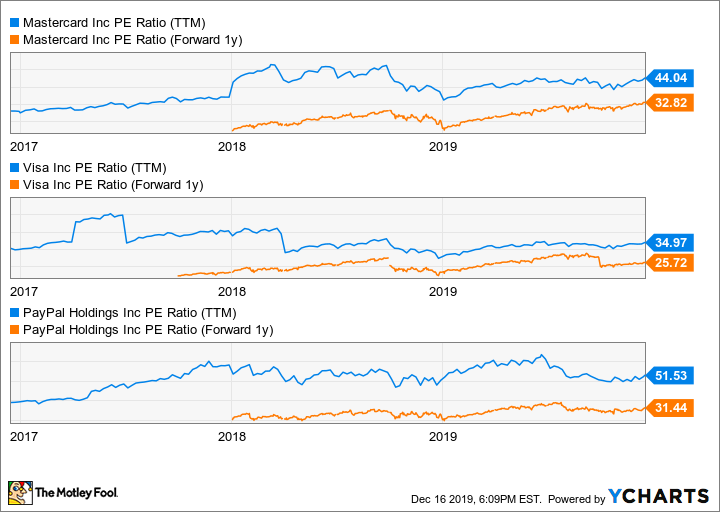720x512 pixels.
Task: Click PayPal TTM blue legend square
Action: pos(14,311)
